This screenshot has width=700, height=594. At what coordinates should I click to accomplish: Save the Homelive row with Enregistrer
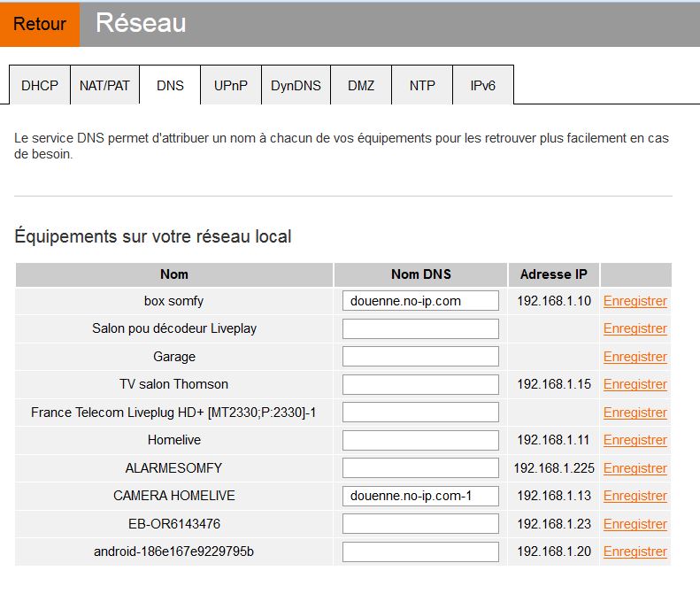pos(635,440)
